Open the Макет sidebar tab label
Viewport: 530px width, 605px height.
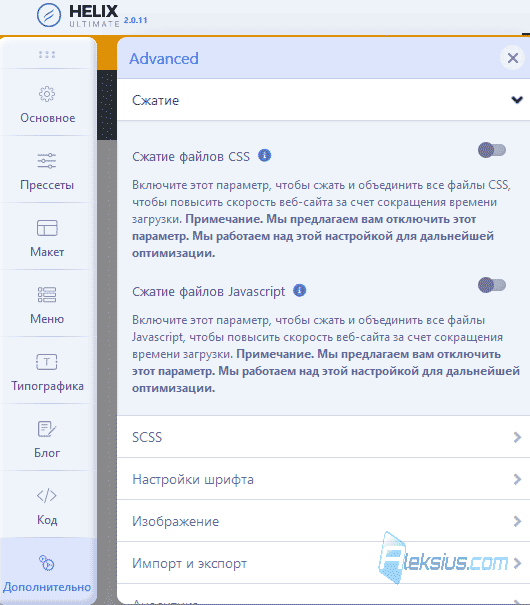47,252
